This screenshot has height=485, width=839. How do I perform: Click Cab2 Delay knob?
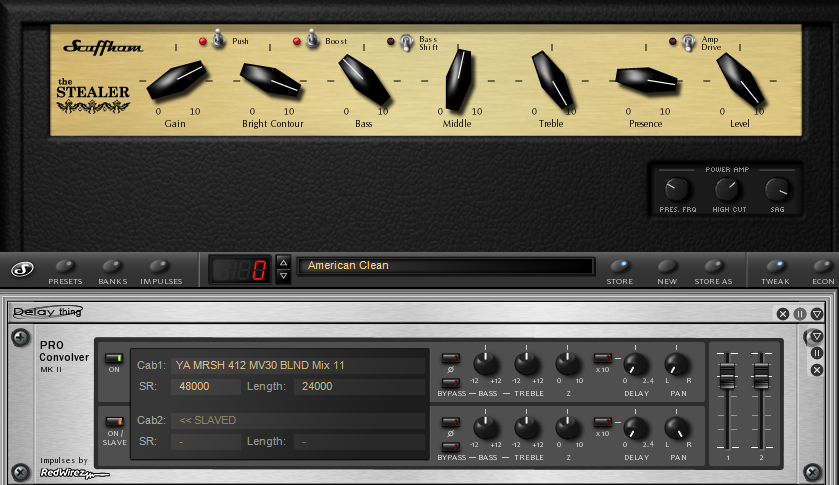pos(636,428)
